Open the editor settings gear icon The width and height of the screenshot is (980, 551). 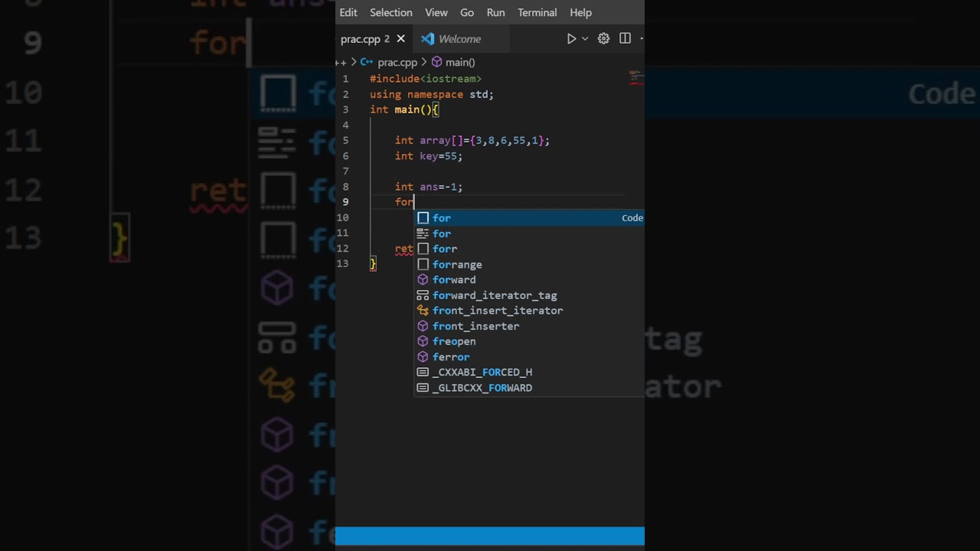(x=603, y=38)
